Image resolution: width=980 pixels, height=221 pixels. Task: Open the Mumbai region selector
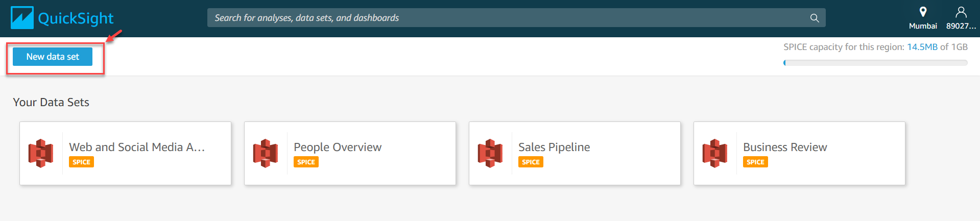pyautogui.click(x=923, y=26)
